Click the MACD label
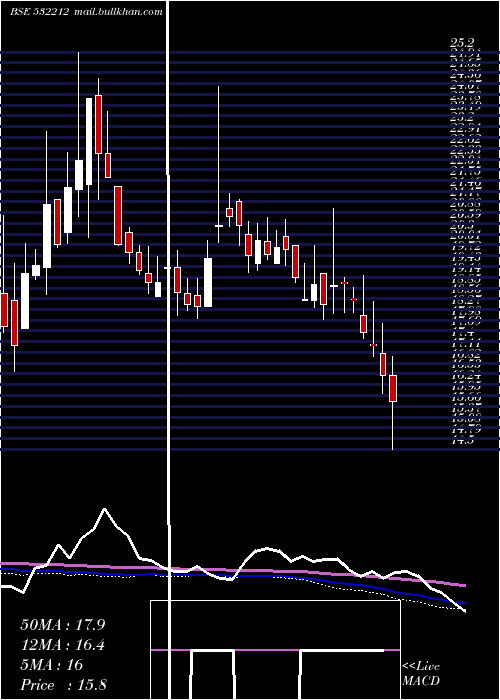Screen dimensions: 500x700 421,681
